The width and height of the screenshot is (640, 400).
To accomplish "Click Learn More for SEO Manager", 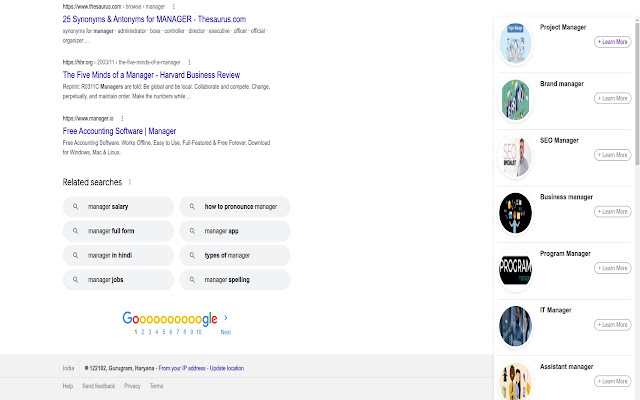I will (x=613, y=155).
